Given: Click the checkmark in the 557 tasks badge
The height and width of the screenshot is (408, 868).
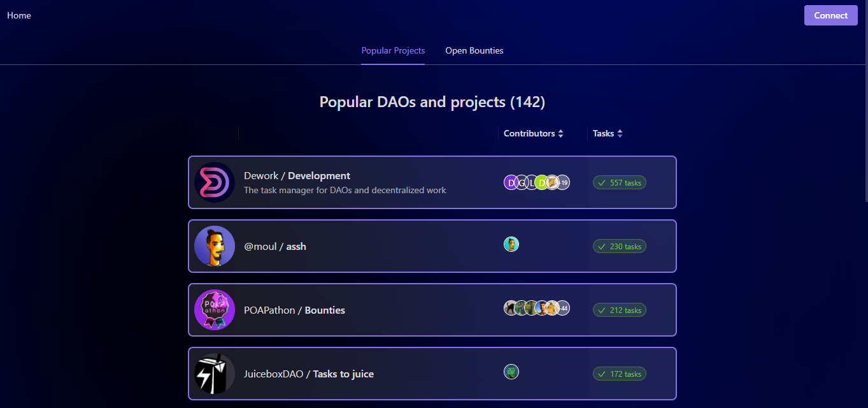Looking at the screenshot, I should coord(602,183).
